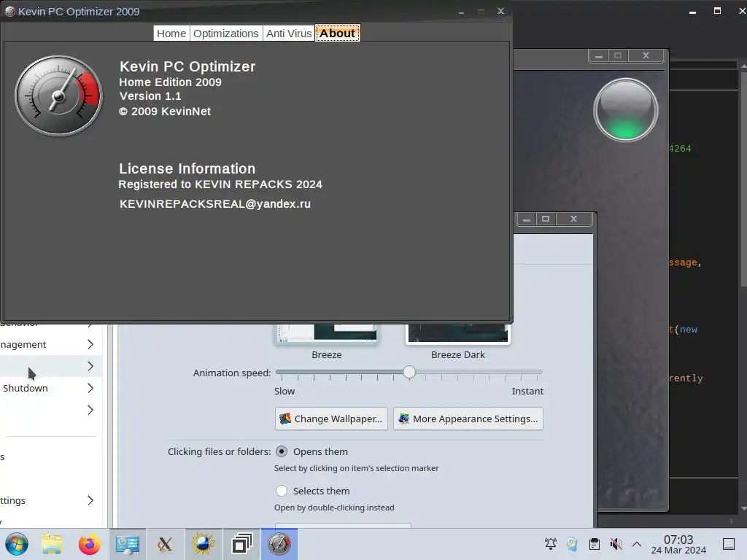Select 'Opens them' radio option

pyautogui.click(x=282, y=451)
